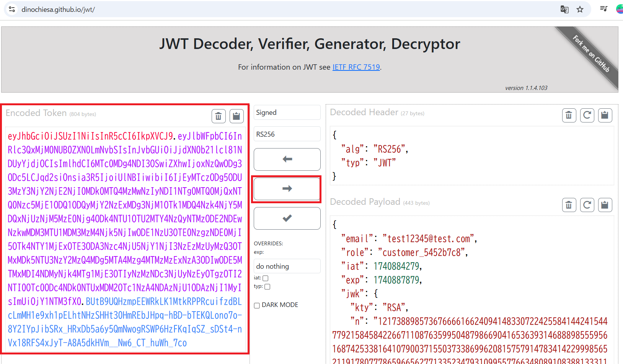Open the RS256 algorithm dropdown
The height and width of the screenshot is (364, 623).
[287, 134]
